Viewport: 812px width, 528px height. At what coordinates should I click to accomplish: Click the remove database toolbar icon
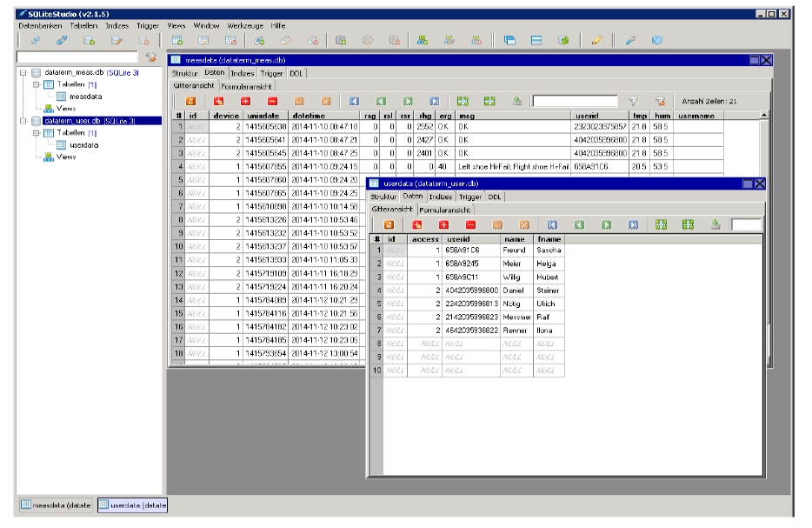143,40
